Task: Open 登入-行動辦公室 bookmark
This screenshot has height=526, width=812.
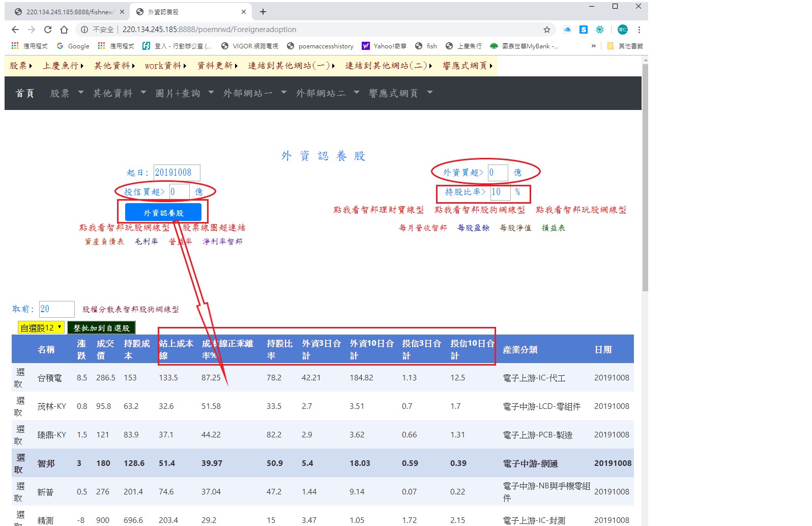Action: [177, 46]
